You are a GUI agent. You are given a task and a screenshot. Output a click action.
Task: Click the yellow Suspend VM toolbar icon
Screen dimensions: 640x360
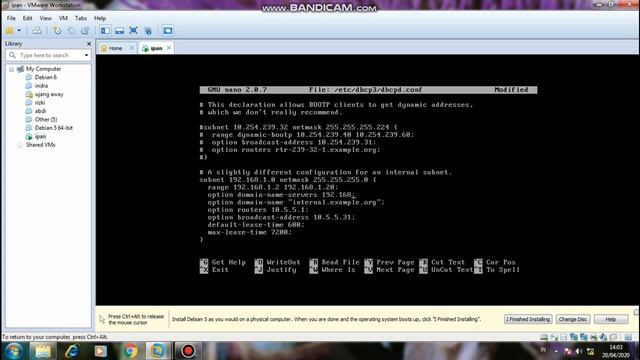click(9, 31)
